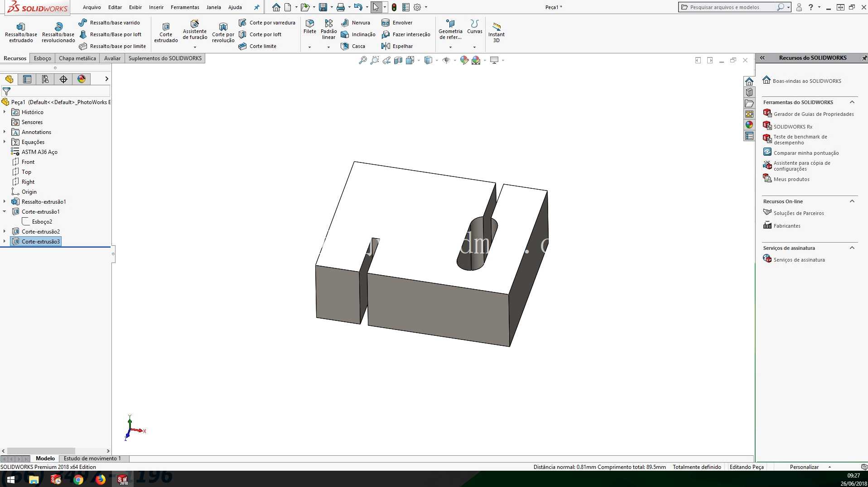Open the Inserir menu

(156, 7)
